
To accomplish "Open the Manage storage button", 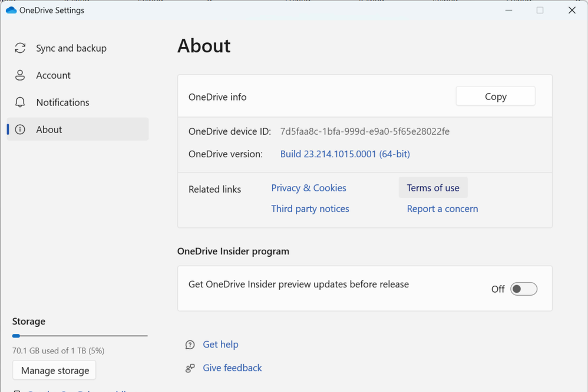I will [55, 370].
